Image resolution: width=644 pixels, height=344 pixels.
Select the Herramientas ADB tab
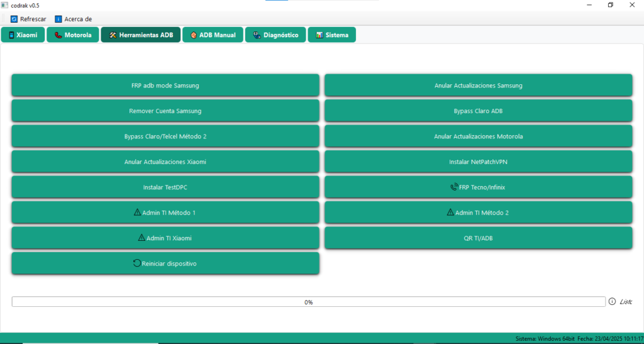click(x=141, y=35)
